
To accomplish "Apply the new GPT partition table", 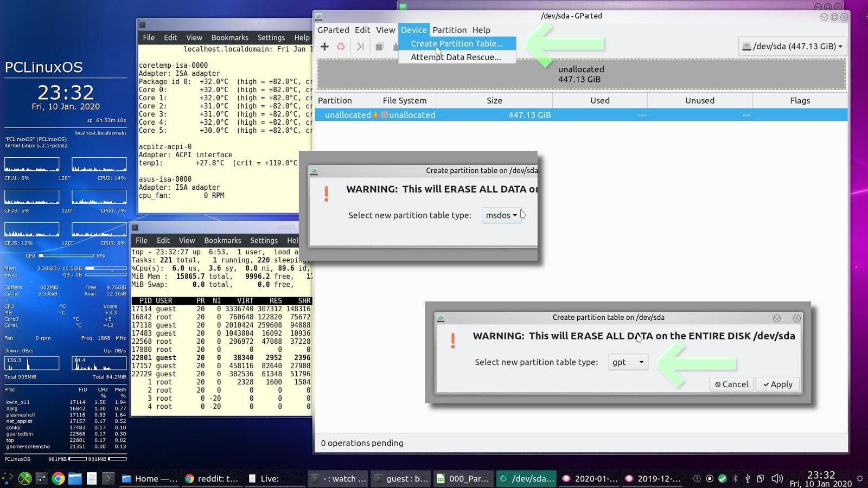I will [x=777, y=384].
